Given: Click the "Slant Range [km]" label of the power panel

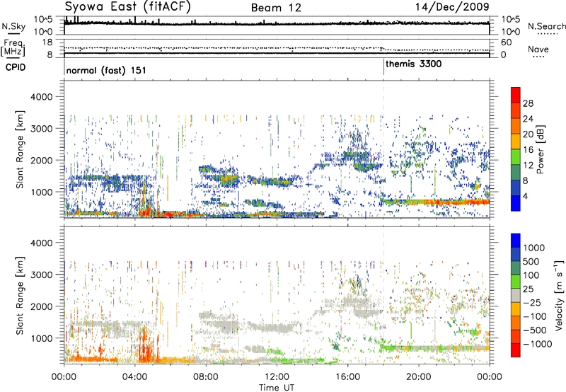Looking at the screenshot, I should (x=20, y=149).
